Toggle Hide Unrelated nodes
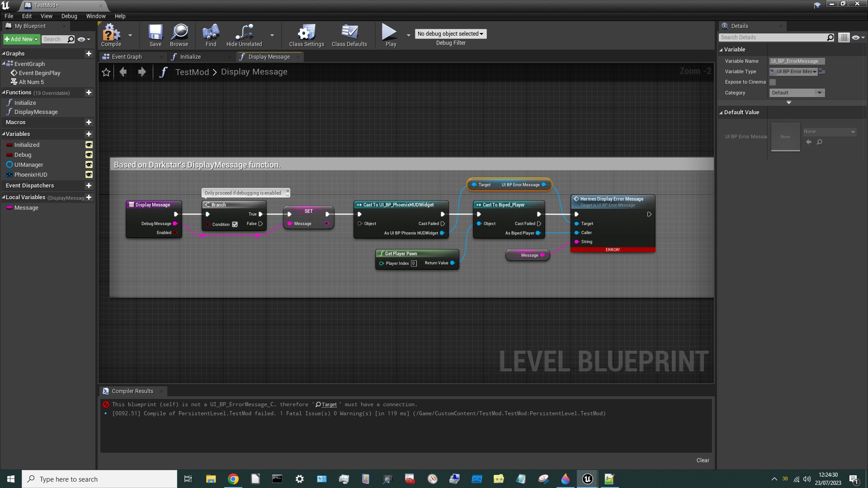The height and width of the screenshot is (488, 868). pyautogui.click(x=244, y=36)
